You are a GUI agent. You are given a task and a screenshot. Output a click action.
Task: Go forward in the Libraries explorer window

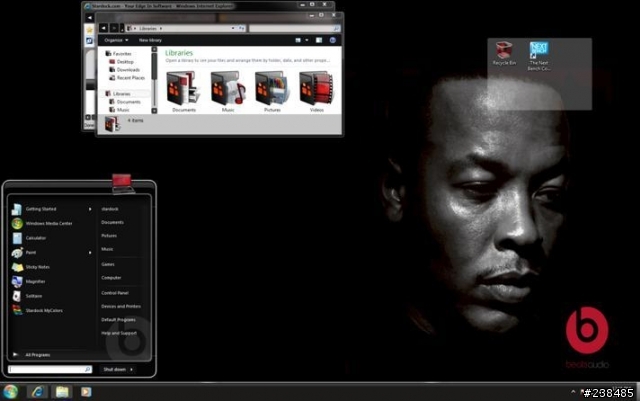pyautogui.click(x=114, y=28)
